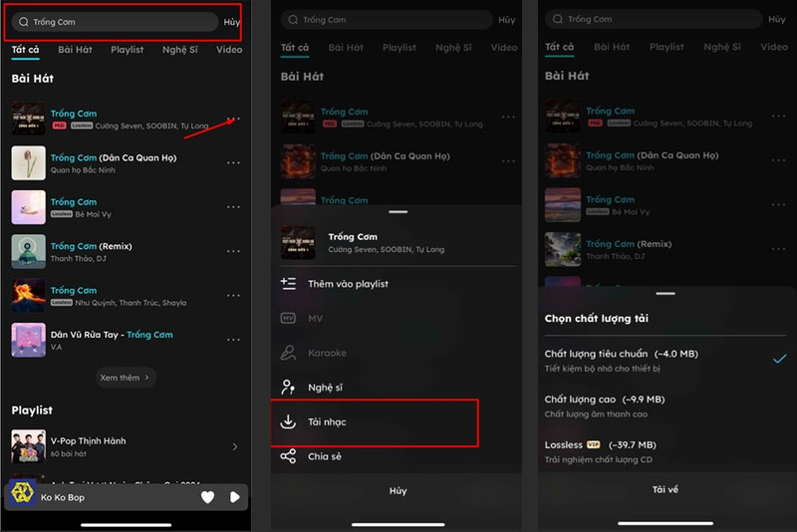
Task: Click the share icon beside Chia sẻ
Action: tap(288, 456)
